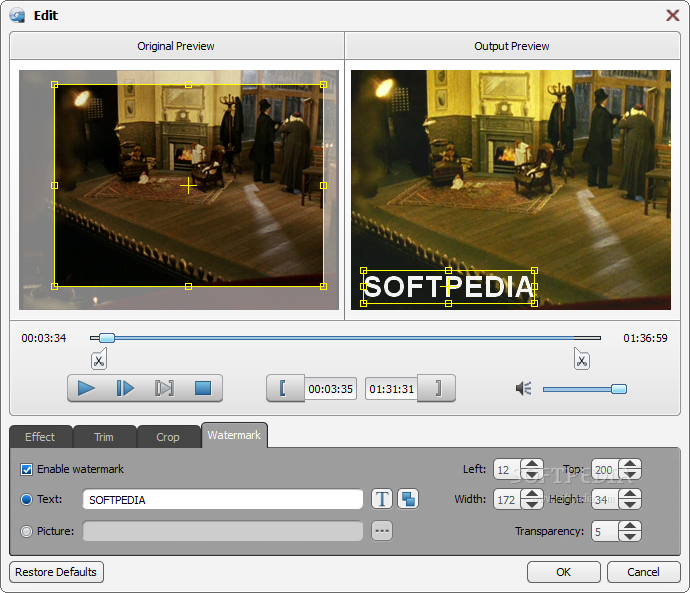Decrease Width value with down arrow
The image size is (690, 593).
[532, 505]
